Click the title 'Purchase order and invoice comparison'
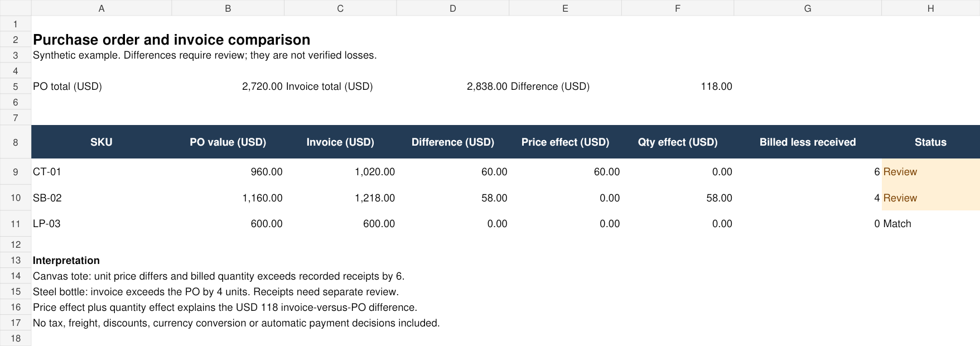Image resolution: width=980 pixels, height=346 pixels. click(x=171, y=40)
